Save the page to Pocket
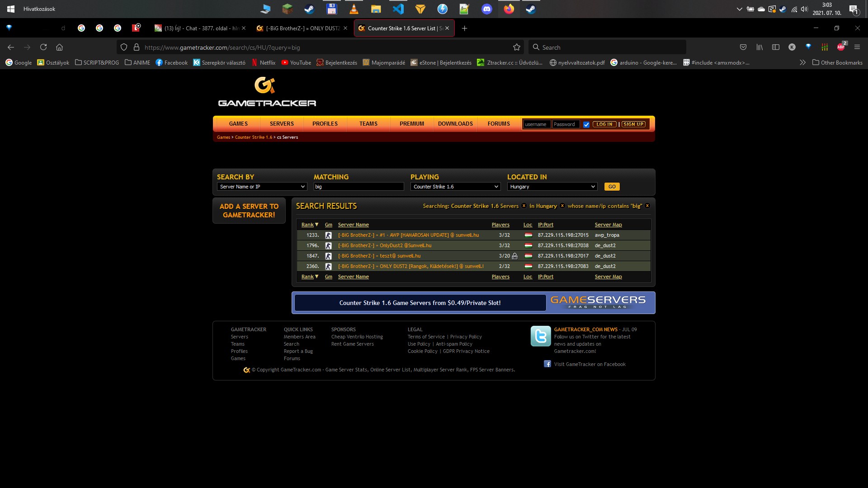The width and height of the screenshot is (868, 488). tap(743, 47)
